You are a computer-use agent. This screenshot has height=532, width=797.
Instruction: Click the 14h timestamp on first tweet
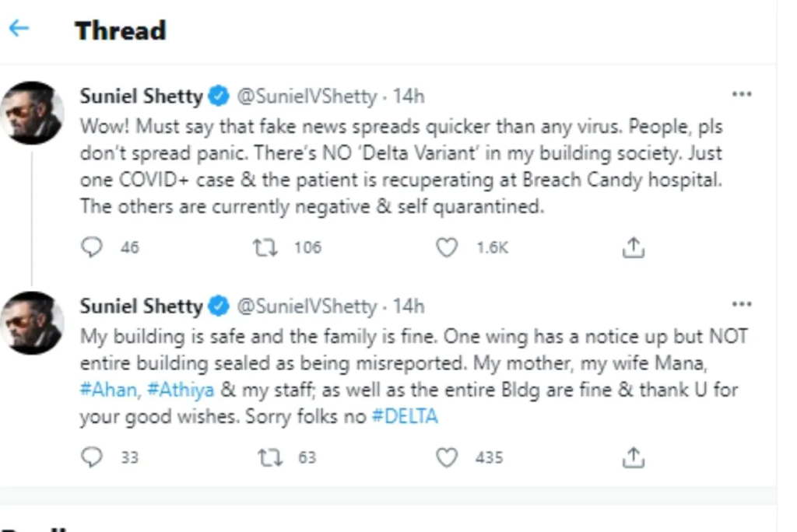(409, 96)
